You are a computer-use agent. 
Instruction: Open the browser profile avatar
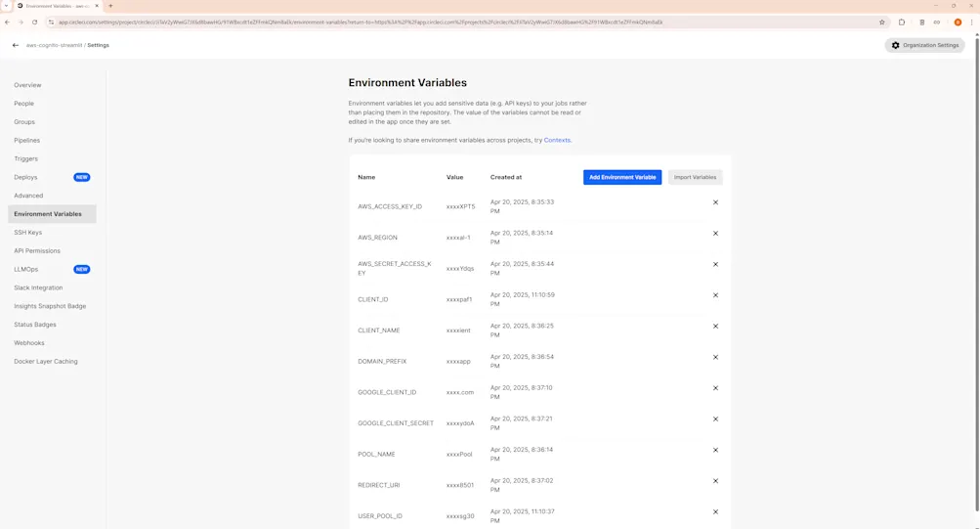(x=958, y=22)
